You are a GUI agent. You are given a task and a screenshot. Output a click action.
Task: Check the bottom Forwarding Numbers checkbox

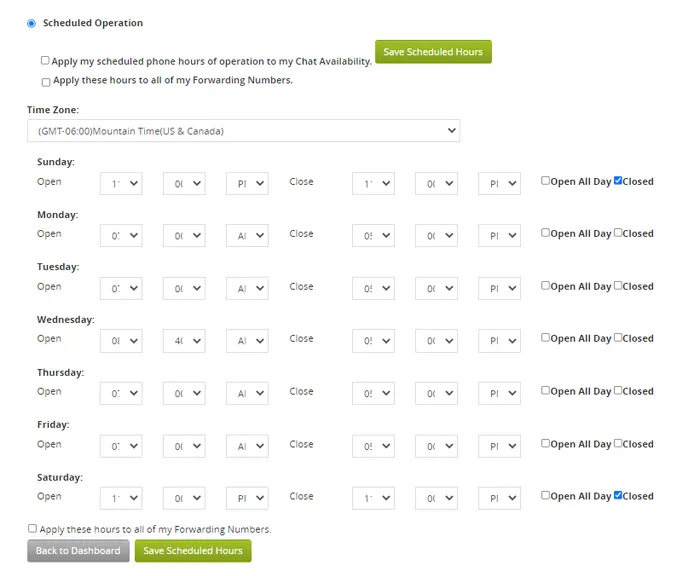pyautogui.click(x=32, y=529)
